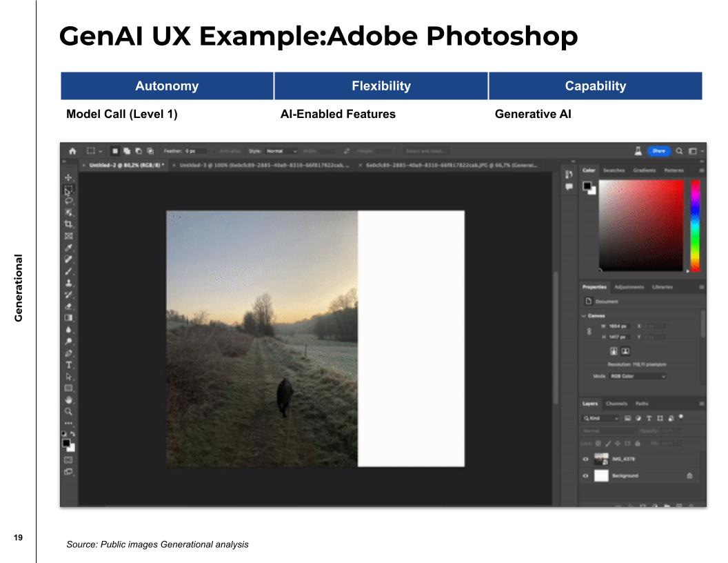Select the Path Selection tool

click(x=68, y=376)
